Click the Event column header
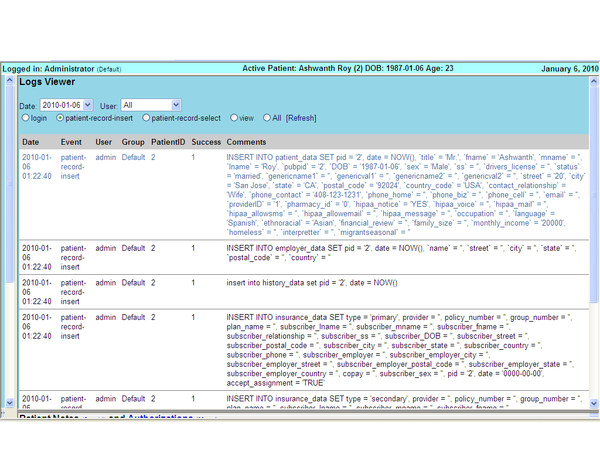Screen dimensions: 600x450 tap(71, 142)
